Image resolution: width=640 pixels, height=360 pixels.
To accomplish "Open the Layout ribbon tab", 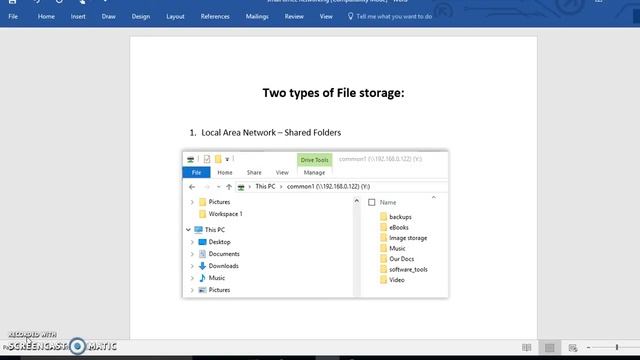I will pyautogui.click(x=176, y=17).
